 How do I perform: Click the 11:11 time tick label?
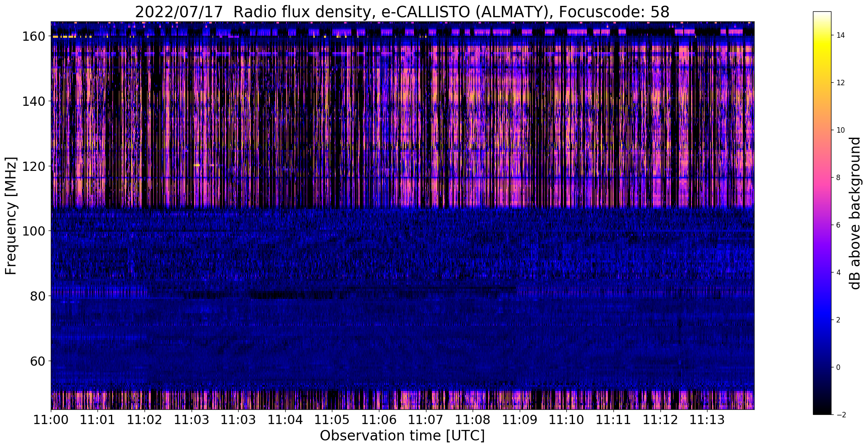(614, 420)
